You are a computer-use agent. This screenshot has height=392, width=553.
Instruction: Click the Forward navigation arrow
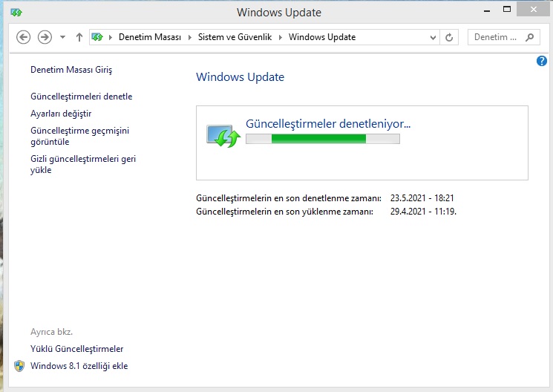point(45,37)
